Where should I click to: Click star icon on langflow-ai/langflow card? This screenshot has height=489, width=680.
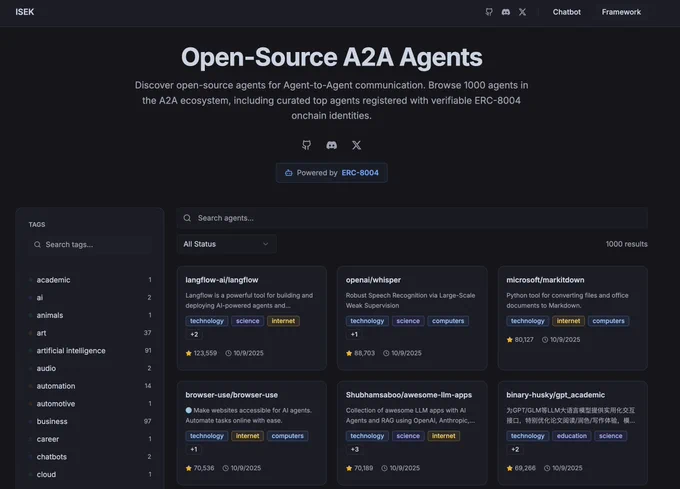tap(189, 353)
